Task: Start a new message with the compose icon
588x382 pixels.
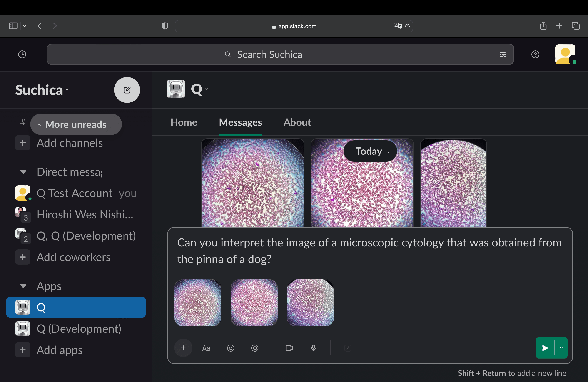Action: (x=127, y=90)
